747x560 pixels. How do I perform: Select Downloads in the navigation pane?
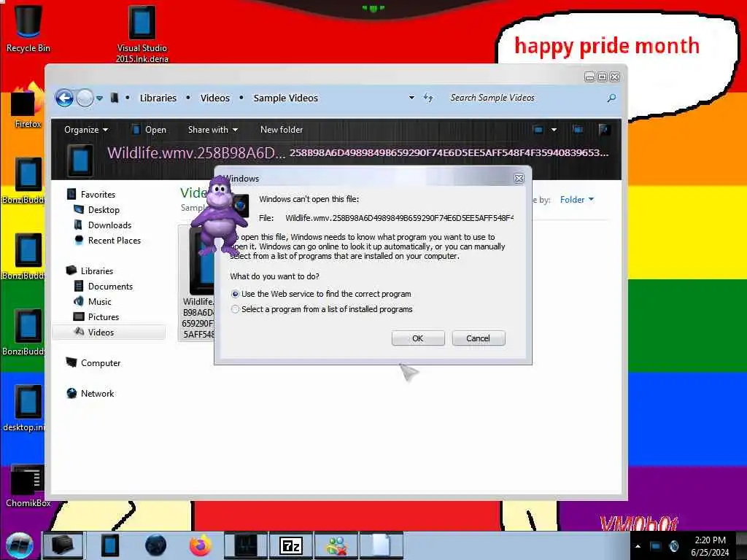coord(109,225)
